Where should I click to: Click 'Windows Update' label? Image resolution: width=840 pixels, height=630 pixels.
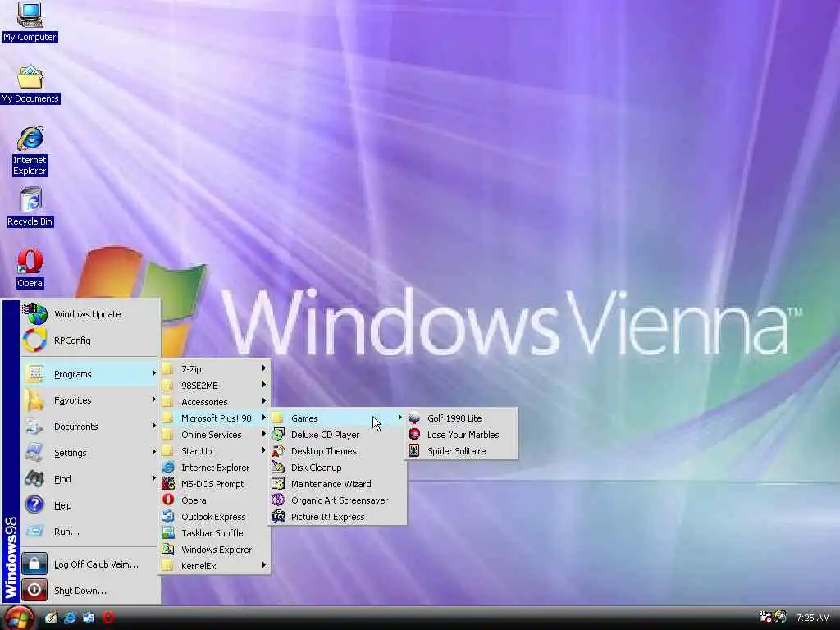(87, 314)
